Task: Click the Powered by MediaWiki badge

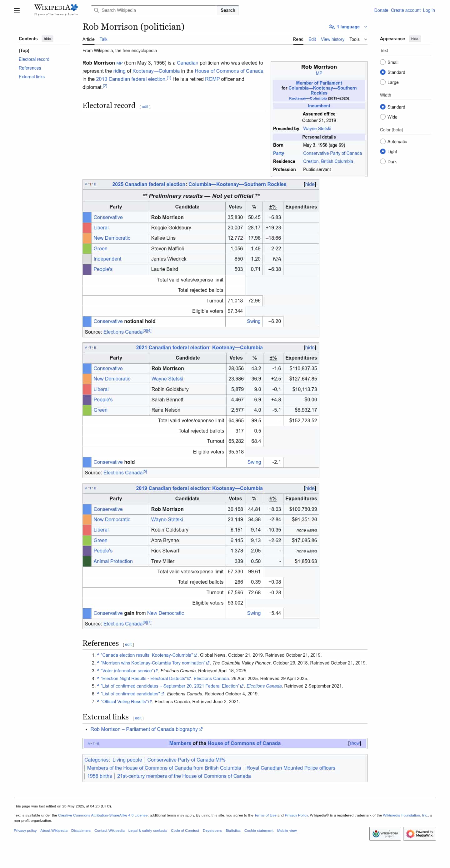Action: tap(419, 833)
